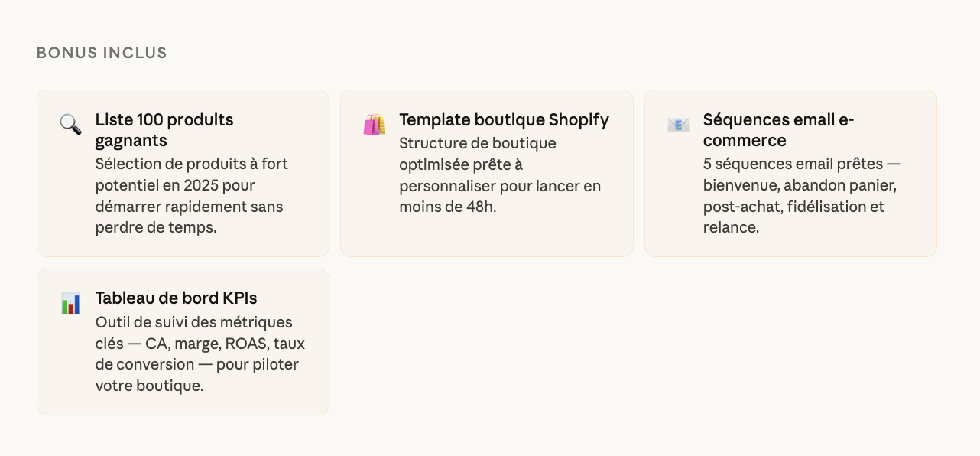The image size is (980, 456).
Task: Open the 'Liste 100 produits gagnants' title
Action: pyautogui.click(x=164, y=130)
